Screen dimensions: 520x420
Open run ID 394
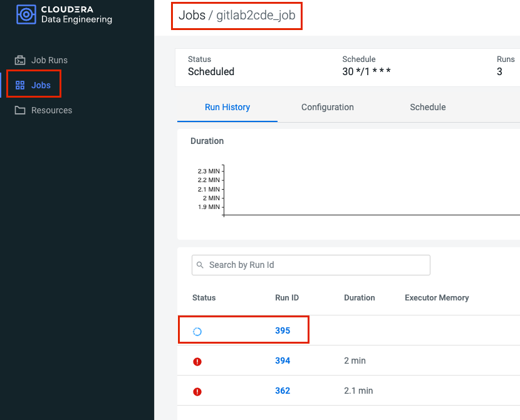click(283, 361)
